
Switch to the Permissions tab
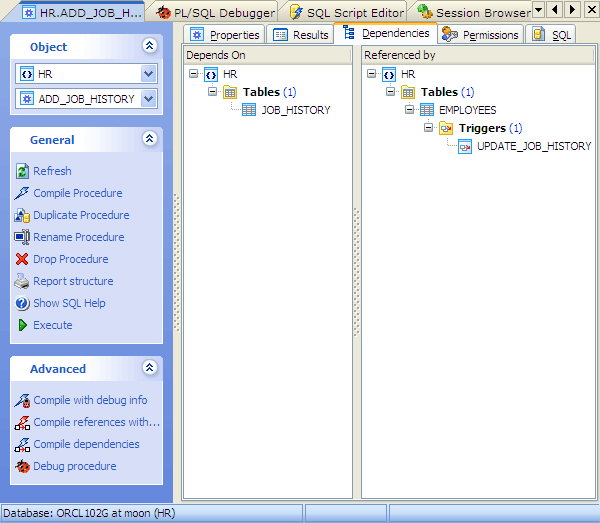pos(481,35)
